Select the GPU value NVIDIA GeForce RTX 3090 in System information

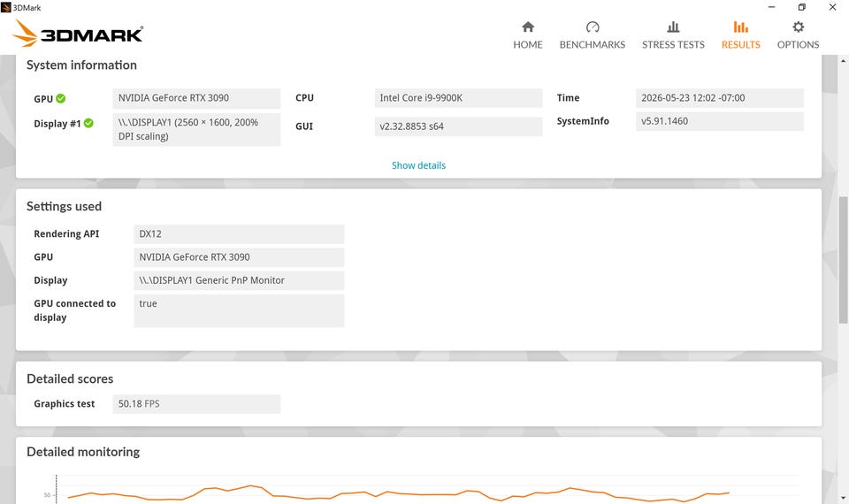[196, 98]
